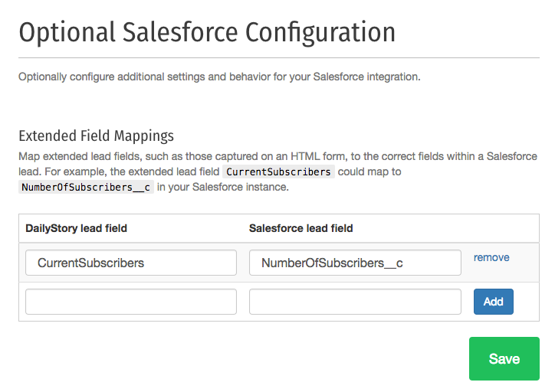Focus the CurrentSubscribers DailyStory lead field input
This screenshot has width=555, height=392.
coord(131,263)
